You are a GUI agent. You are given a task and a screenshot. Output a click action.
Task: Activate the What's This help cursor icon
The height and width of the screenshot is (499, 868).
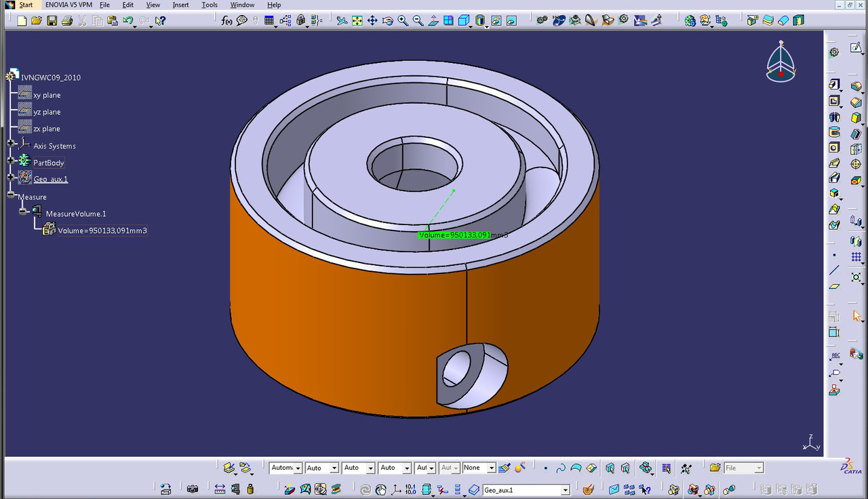160,21
